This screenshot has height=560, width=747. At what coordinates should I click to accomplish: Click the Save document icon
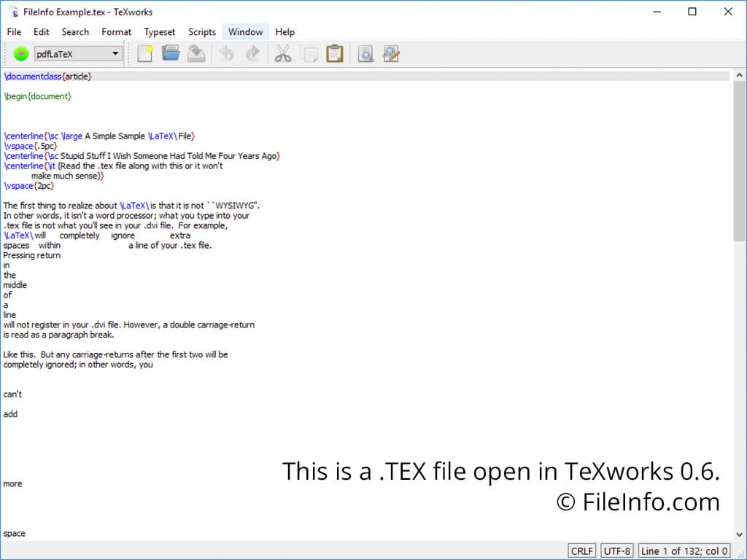[196, 53]
